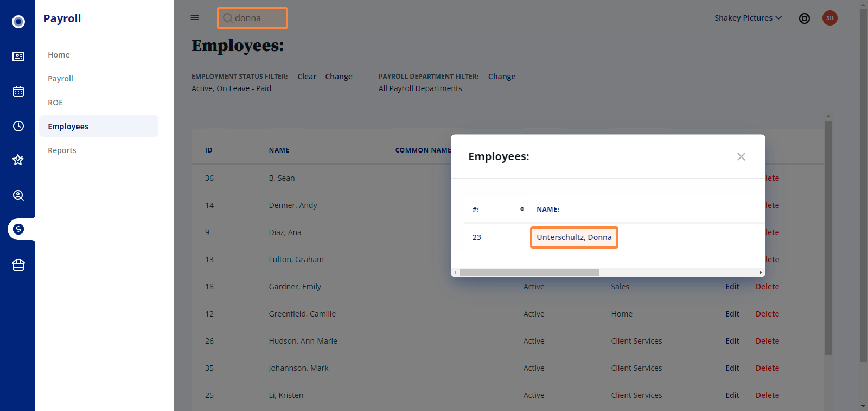The width and height of the screenshot is (868, 411).
Task: Open the person search icon
Action: tap(18, 195)
